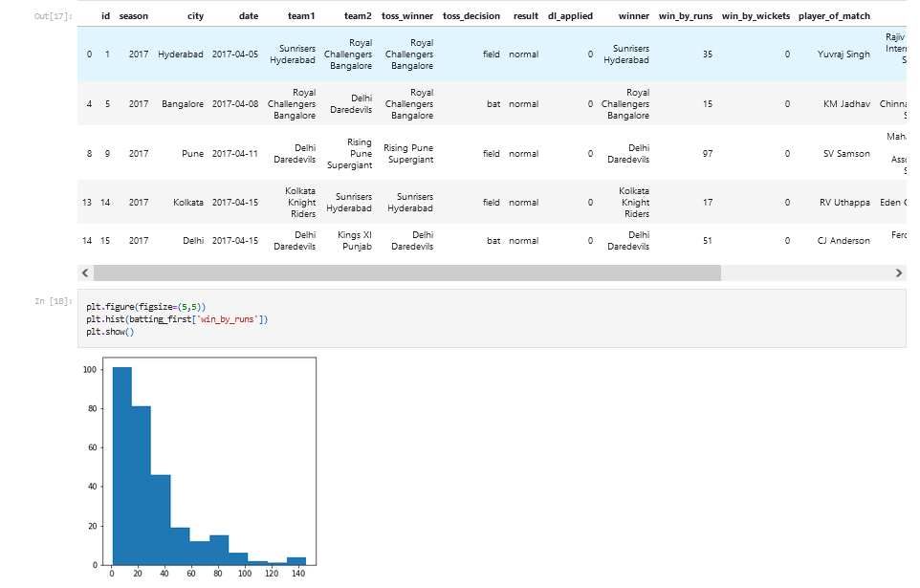Viewport: 920px width, 588px height.
Task: Click the 2017-04-08 date cell
Action: pyautogui.click(x=234, y=104)
